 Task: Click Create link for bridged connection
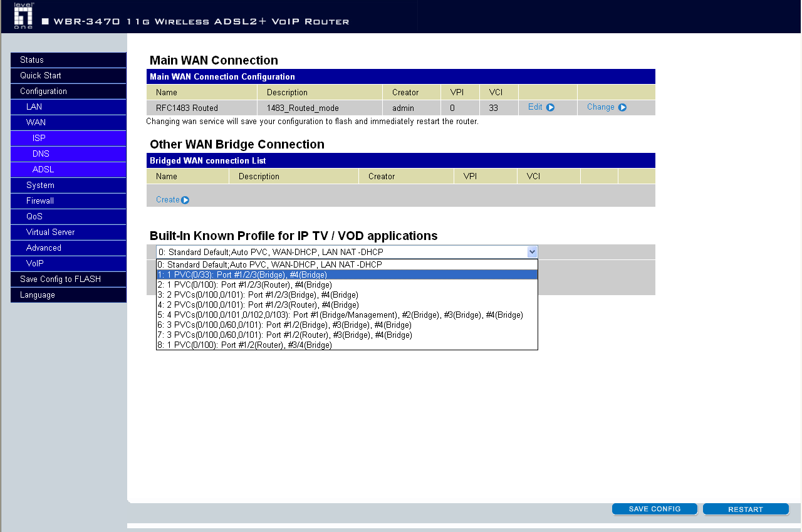coord(167,200)
